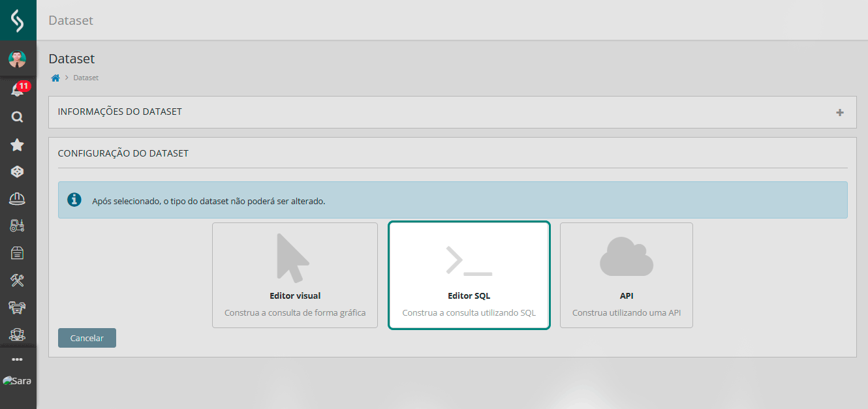The image size is (868, 409).
Task: Click the Cancelar button
Action: [87, 338]
